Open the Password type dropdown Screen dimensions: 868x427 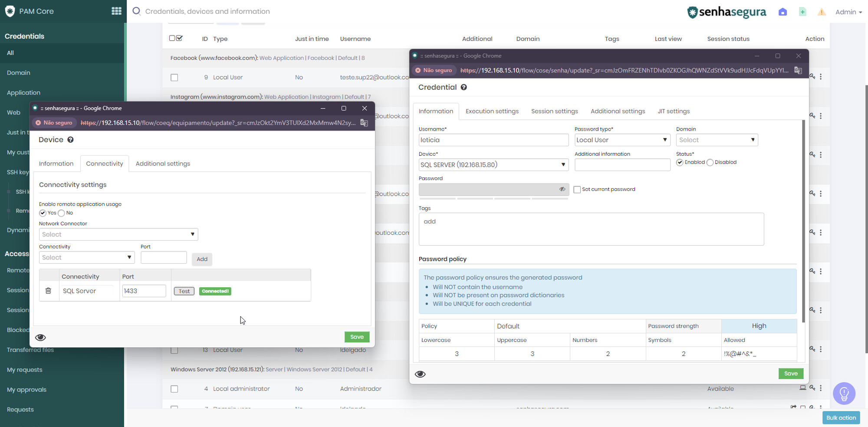[x=622, y=140]
